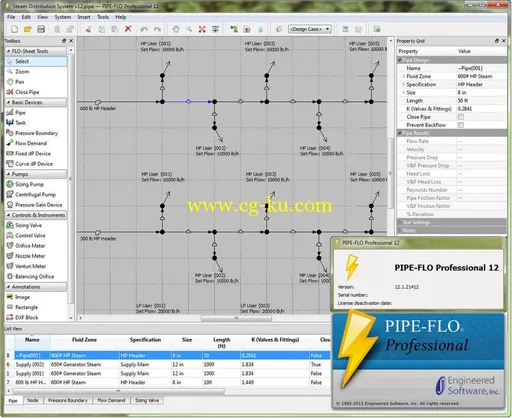This screenshot has width=512, height=418.
Task: Click the red Zoom to fit toolbar icon
Action: (x=202, y=29)
